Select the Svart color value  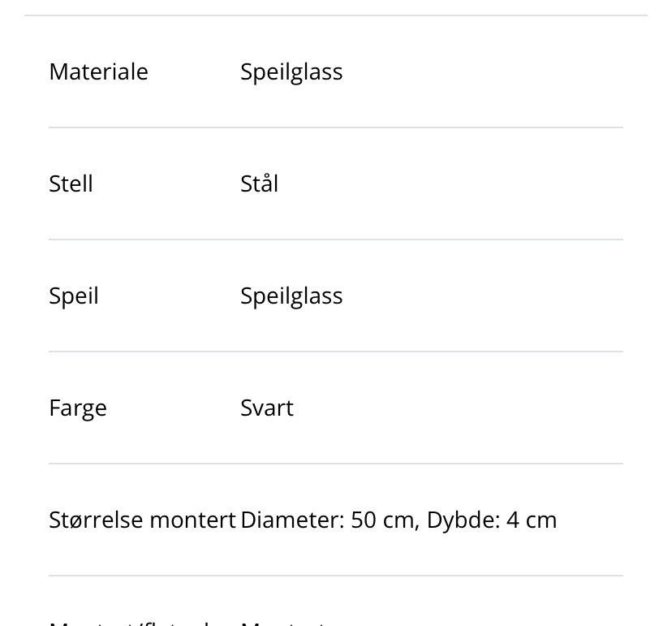[266, 408]
